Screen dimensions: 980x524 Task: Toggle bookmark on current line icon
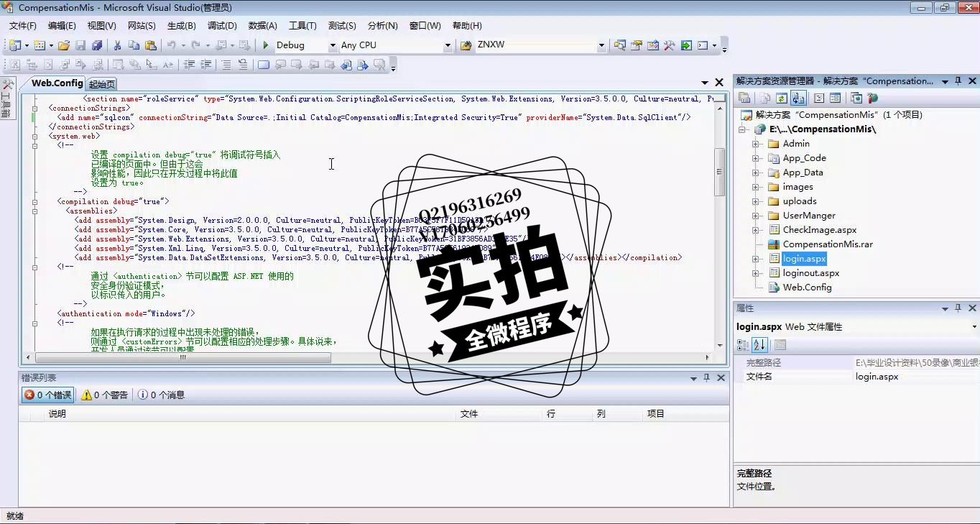(264, 65)
